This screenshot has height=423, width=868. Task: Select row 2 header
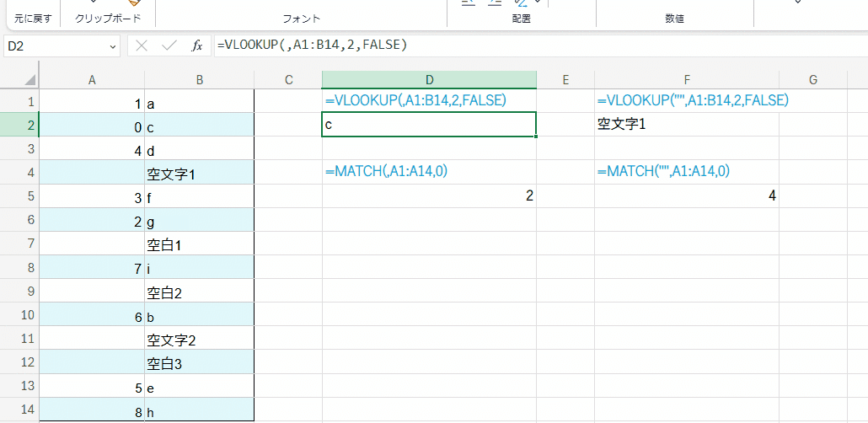tap(19, 125)
